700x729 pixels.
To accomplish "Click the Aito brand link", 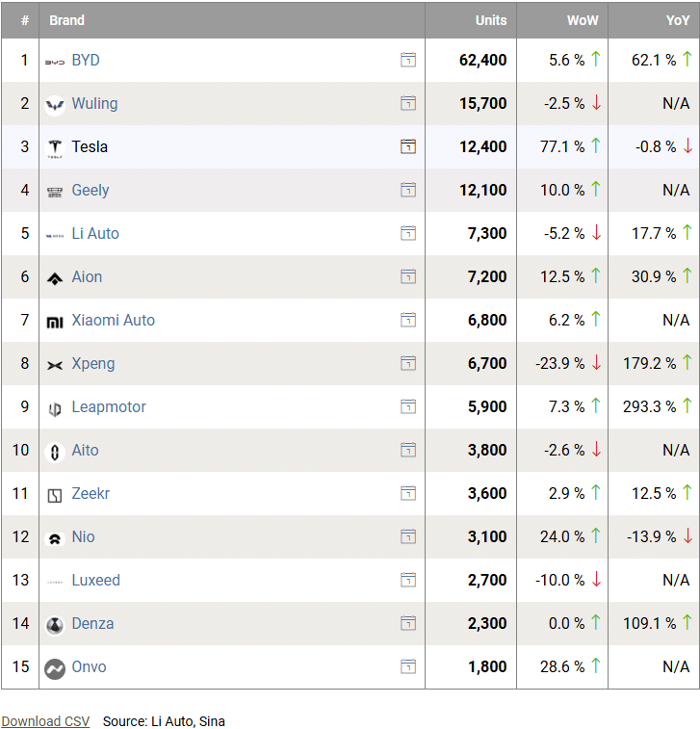I will coord(85,451).
